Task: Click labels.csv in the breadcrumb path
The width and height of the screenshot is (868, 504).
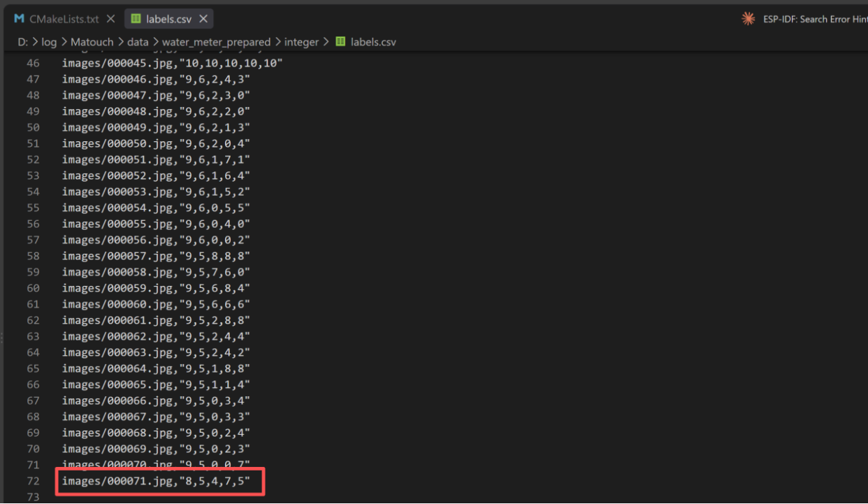Action: point(373,42)
